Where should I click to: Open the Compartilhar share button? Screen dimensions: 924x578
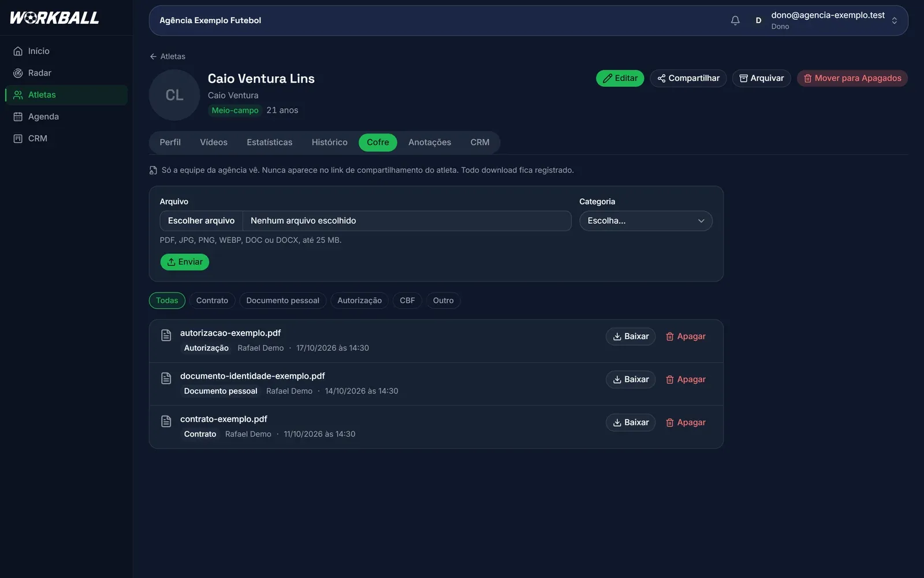pos(688,78)
